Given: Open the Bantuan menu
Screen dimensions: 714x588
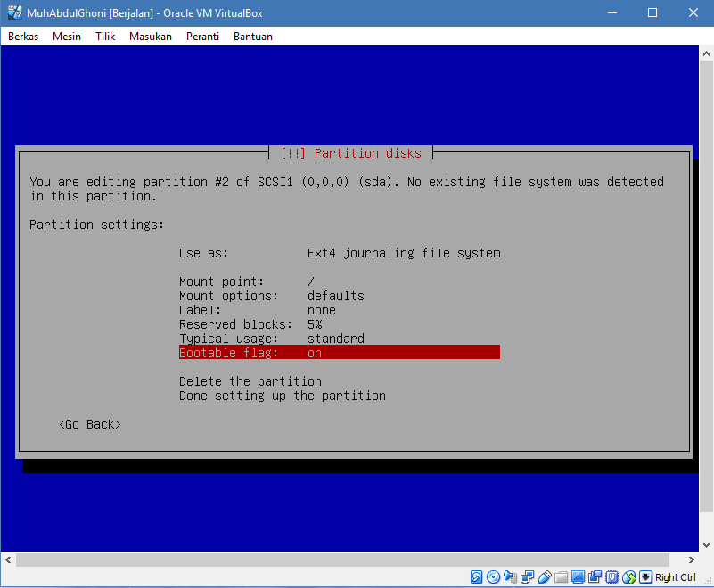Looking at the screenshot, I should pyautogui.click(x=253, y=37).
